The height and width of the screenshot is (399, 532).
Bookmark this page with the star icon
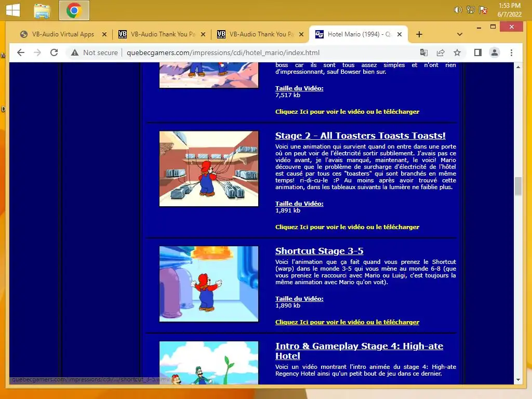click(457, 52)
